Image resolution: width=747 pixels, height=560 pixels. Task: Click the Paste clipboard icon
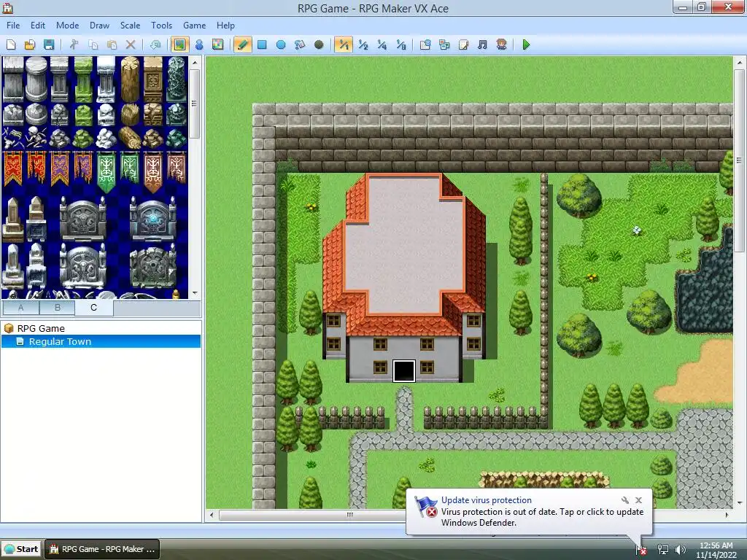[x=112, y=44]
